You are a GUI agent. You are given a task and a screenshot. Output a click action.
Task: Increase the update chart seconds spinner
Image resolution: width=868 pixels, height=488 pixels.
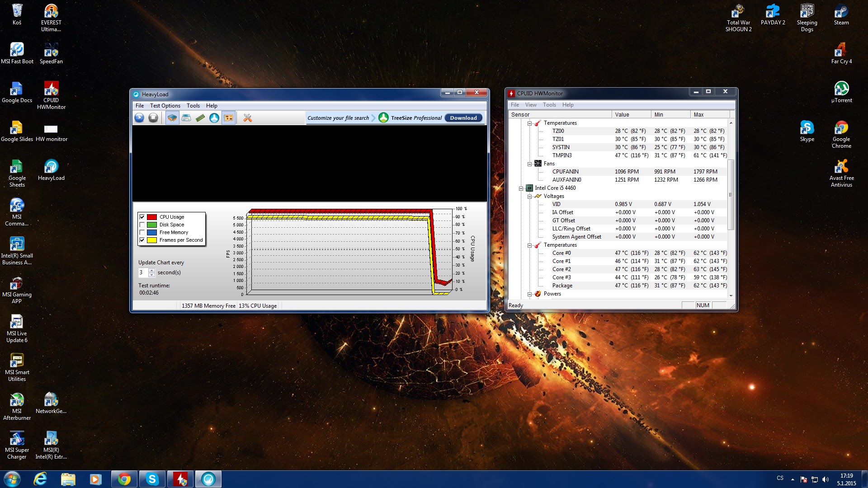pos(152,270)
